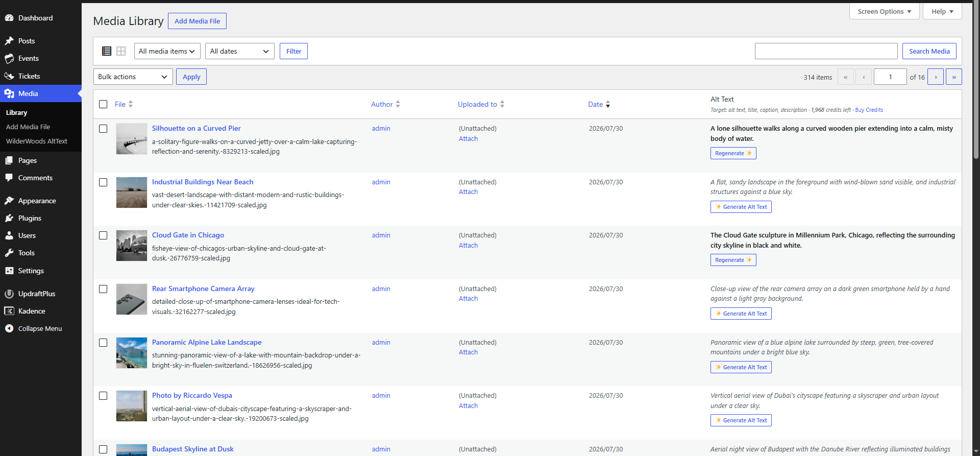Check Cloud Gate in Chicago row
Screen dimensions: 980x456
pyautogui.click(x=103, y=235)
